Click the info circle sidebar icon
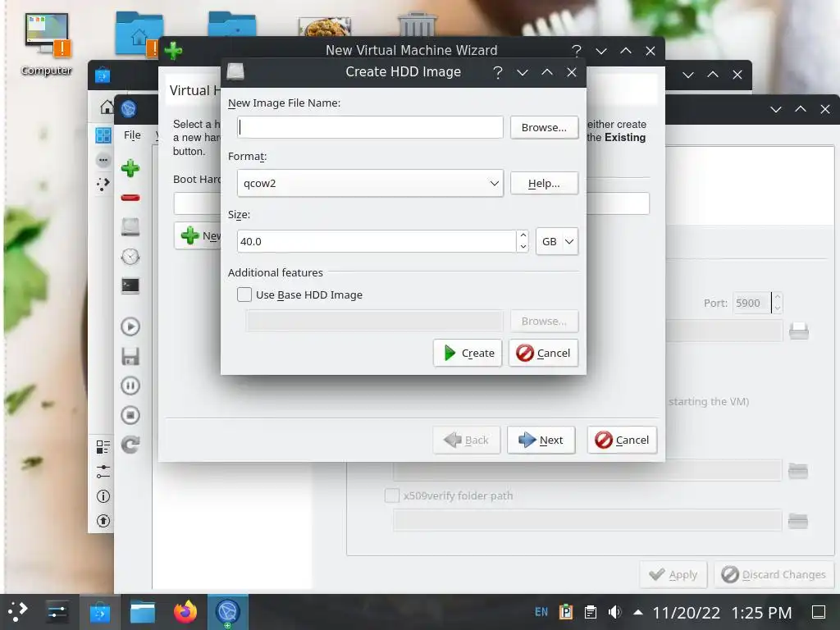840x630 pixels. (x=103, y=496)
